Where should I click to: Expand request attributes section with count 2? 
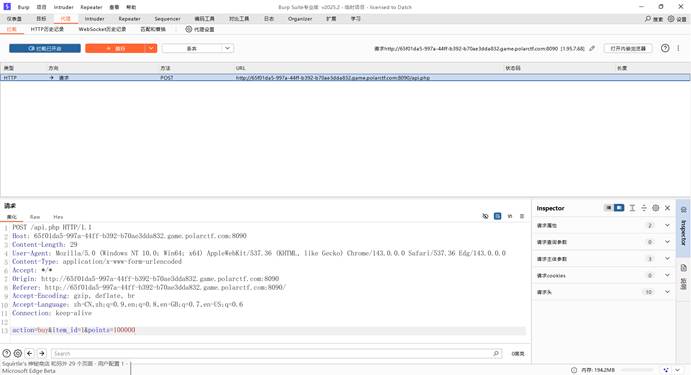[603, 225]
